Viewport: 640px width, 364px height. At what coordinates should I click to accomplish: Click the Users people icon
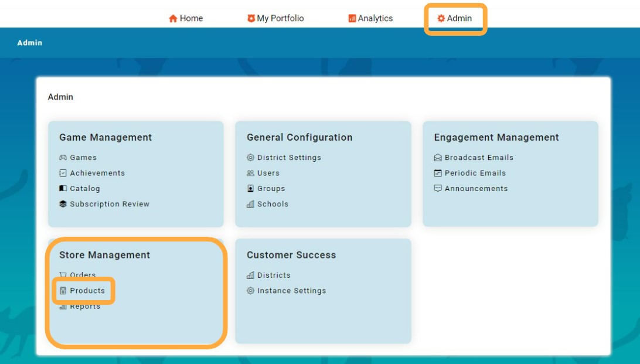point(250,173)
